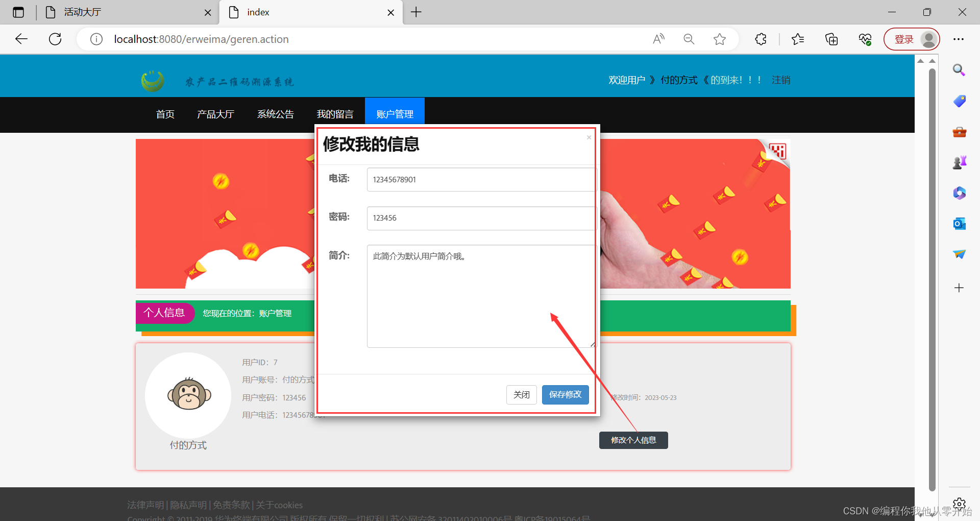
Task: Focus the 电话 input field
Action: pos(482,179)
